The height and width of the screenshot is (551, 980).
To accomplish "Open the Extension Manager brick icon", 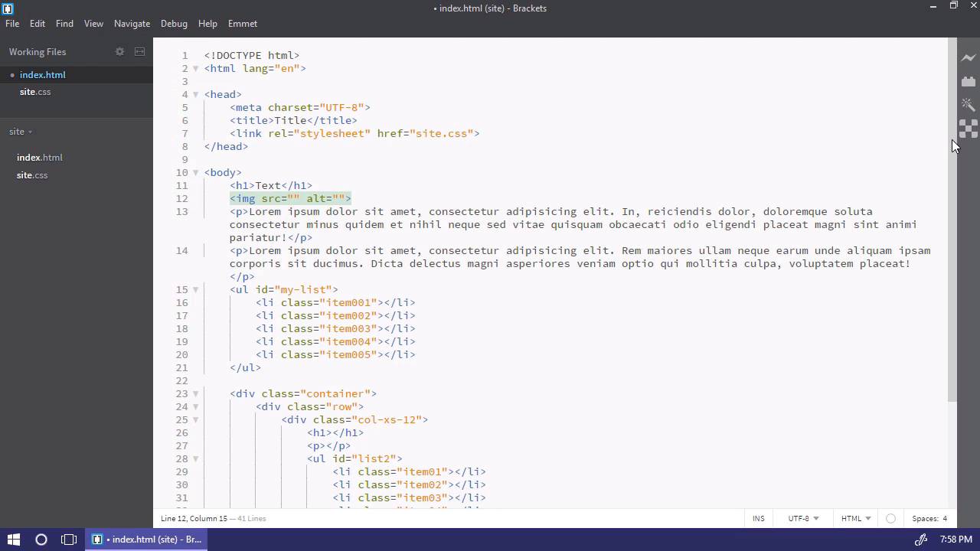I will (969, 81).
